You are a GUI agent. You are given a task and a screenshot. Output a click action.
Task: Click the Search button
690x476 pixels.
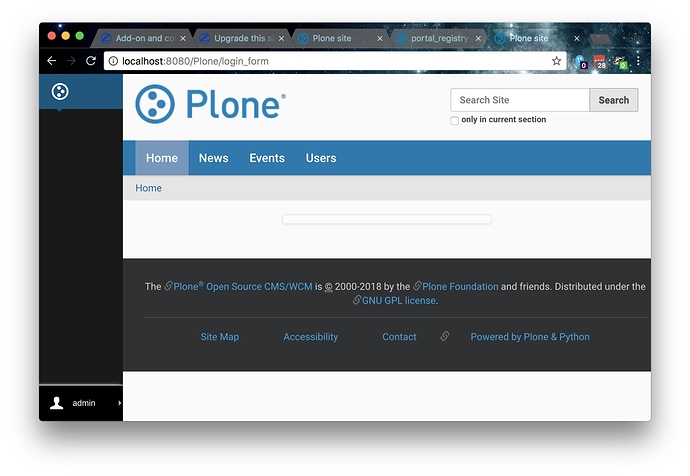613,100
